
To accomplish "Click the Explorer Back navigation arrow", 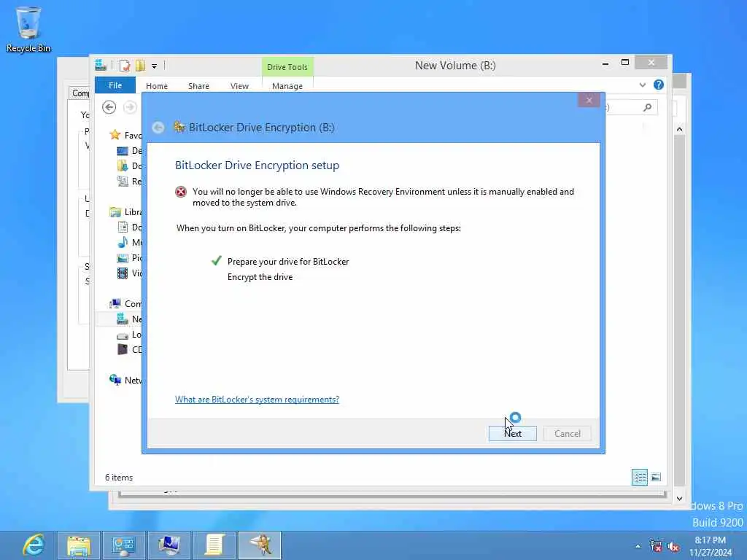I will 109,107.
